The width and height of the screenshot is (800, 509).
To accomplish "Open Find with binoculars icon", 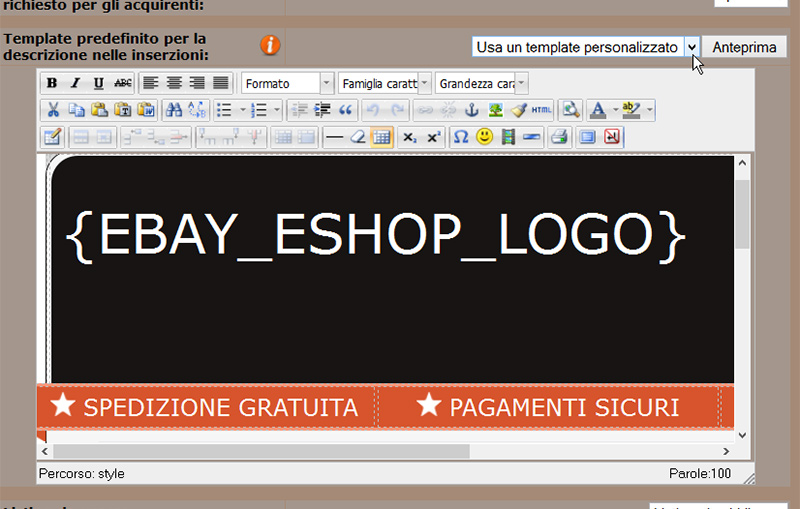I will coord(173,110).
